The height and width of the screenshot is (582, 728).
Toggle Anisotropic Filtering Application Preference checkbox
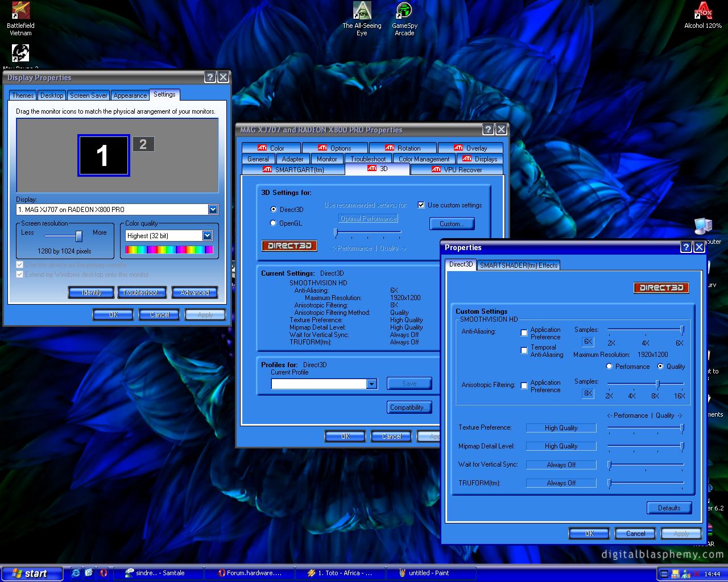pyautogui.click(x=524, y=386)
